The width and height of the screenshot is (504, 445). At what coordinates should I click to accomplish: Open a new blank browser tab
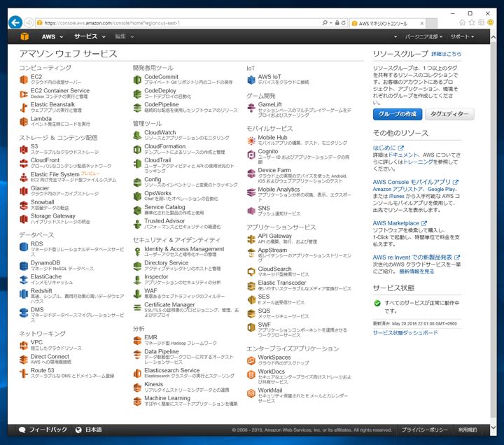432,23
